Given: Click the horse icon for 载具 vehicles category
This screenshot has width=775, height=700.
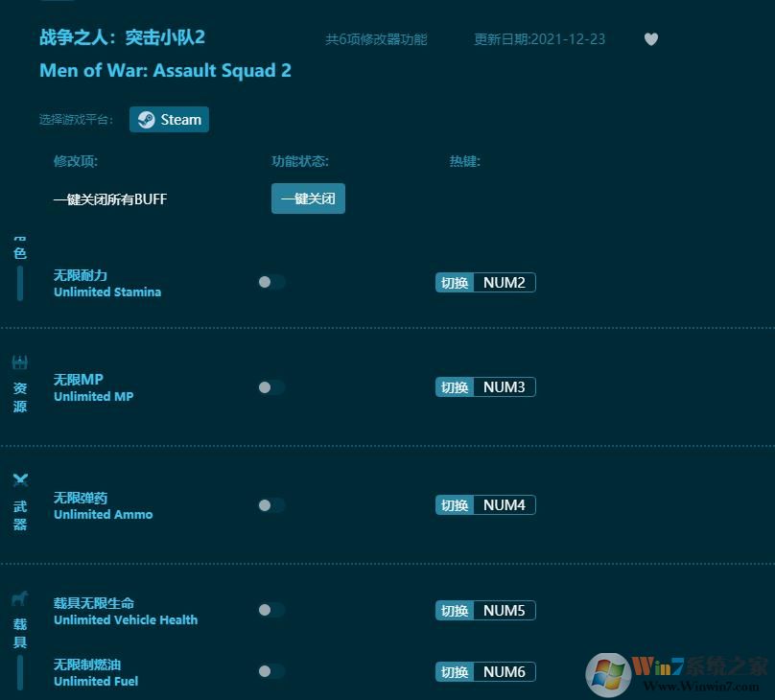Looking at the screenshot, I should 19,598.
